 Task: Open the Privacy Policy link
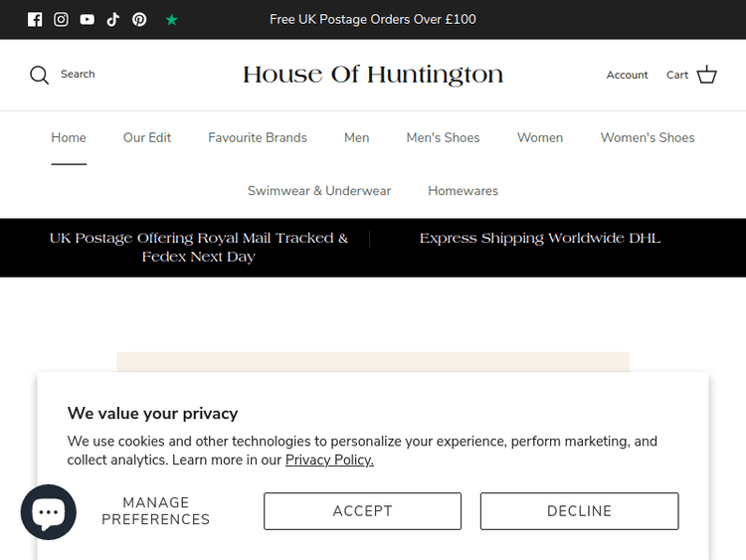point(329,461)
